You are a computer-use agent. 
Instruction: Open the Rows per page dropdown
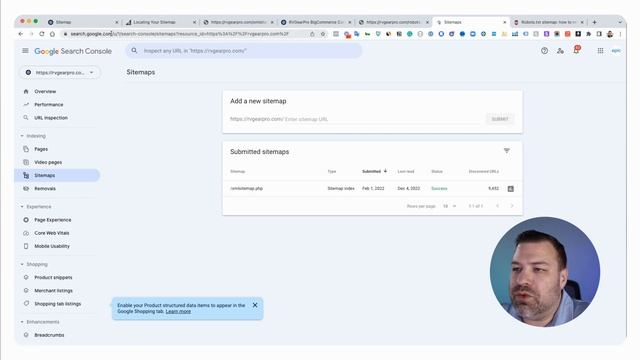(x=449, y=206)
